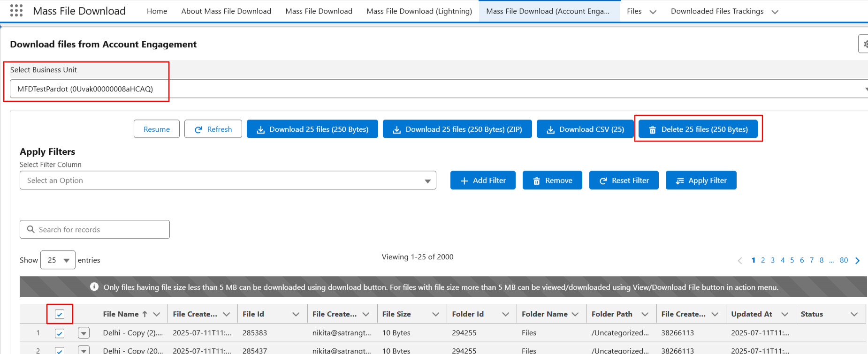Open File Id column menu chevron
The width and height of the screenshot is (868, 354).
(296, 314)
